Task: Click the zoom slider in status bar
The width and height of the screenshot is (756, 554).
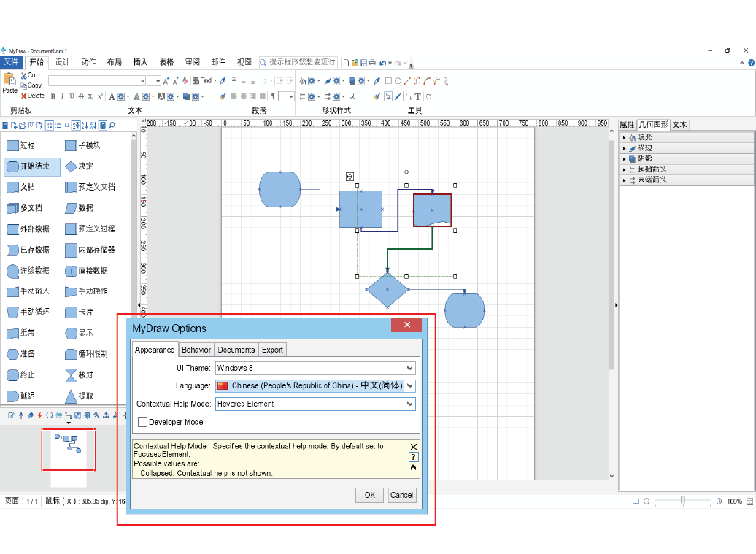Action: (683, 501)
